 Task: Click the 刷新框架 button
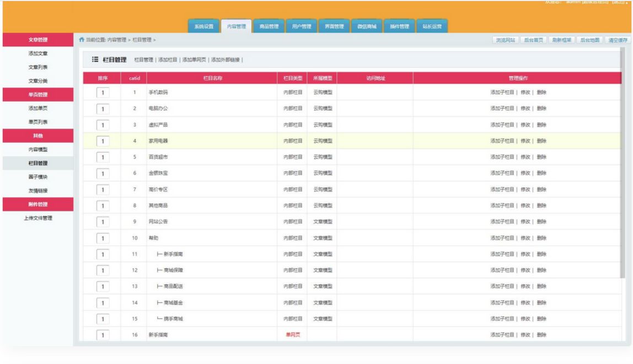[561, 40]
